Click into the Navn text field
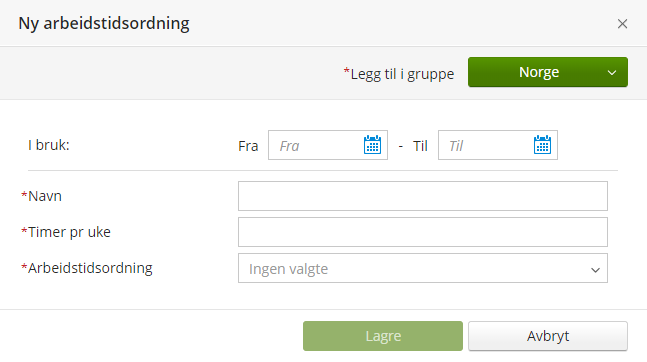This screenshot has width=647, height=362. [423, 196]
